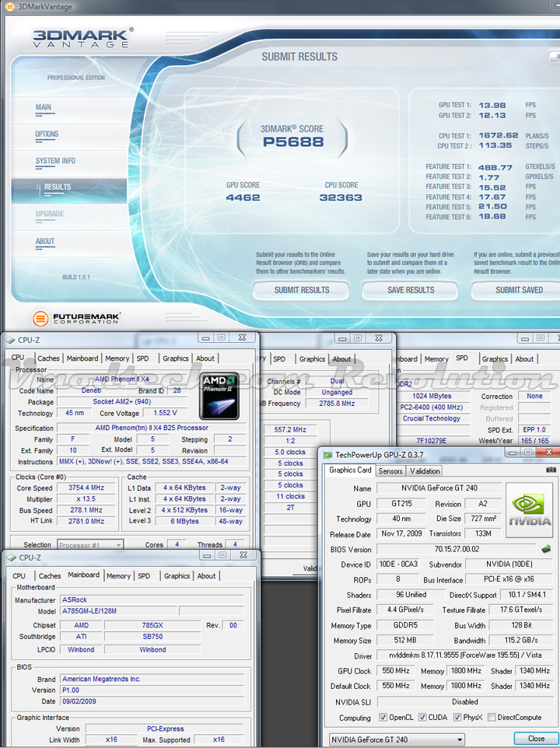Click the NB Frequency 2785.8 MHz value
The height and width of the screenshot is (748, 560).
click(337, 403)
